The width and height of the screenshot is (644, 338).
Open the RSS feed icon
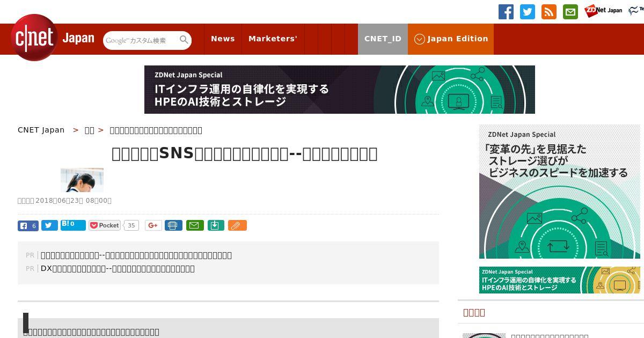[549, 12]
